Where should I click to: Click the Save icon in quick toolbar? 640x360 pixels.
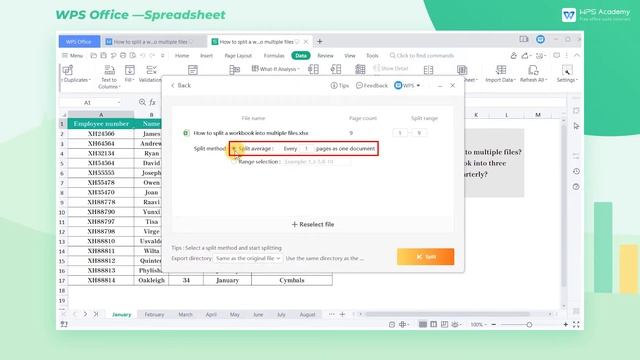click(x=103, y=56)
